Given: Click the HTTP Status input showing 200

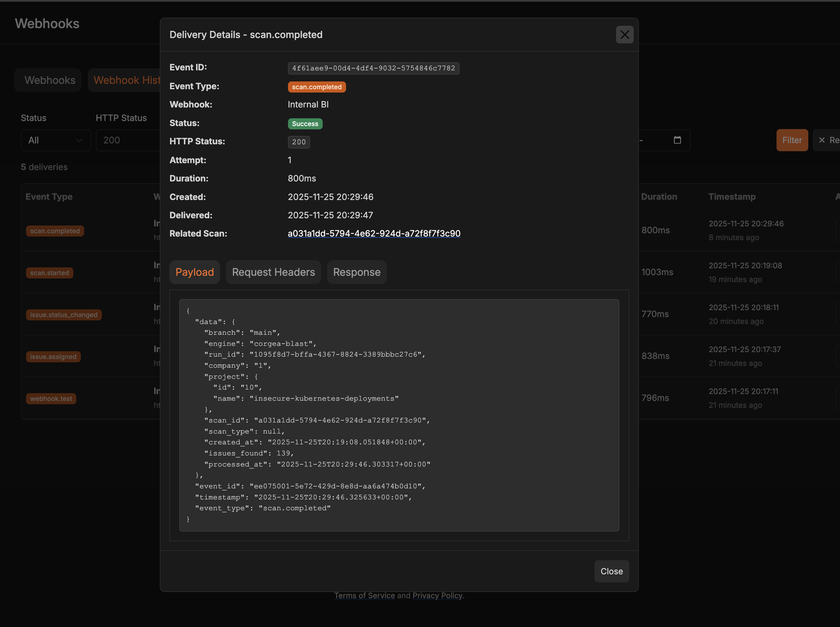Looking at the screenshot, I should [129, 140].
